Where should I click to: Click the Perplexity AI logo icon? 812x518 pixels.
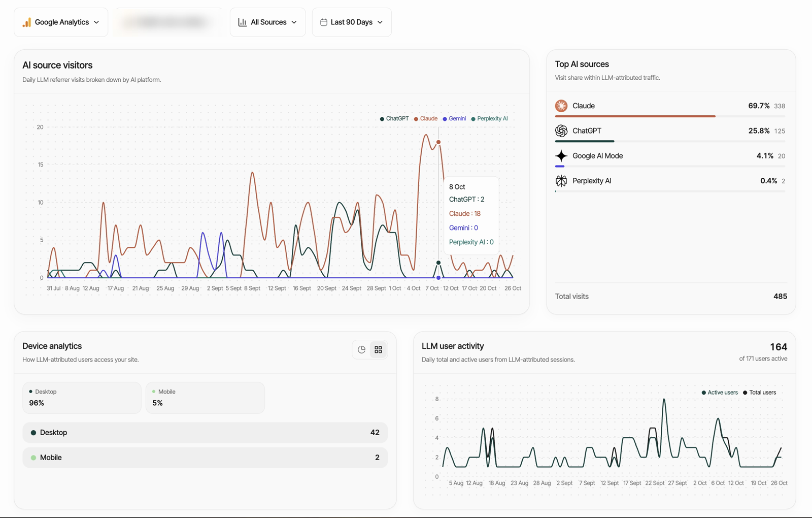click(561, 180)
